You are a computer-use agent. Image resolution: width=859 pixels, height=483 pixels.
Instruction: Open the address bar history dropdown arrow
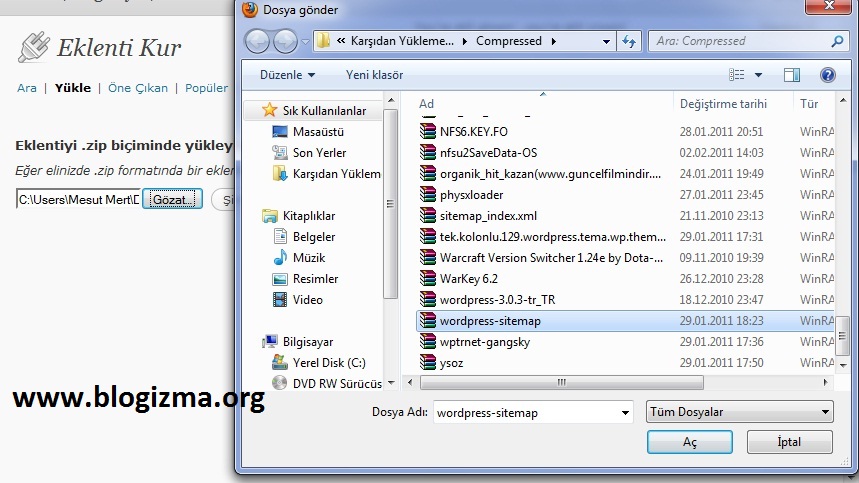pyautogui.click(x=606, y=42)
